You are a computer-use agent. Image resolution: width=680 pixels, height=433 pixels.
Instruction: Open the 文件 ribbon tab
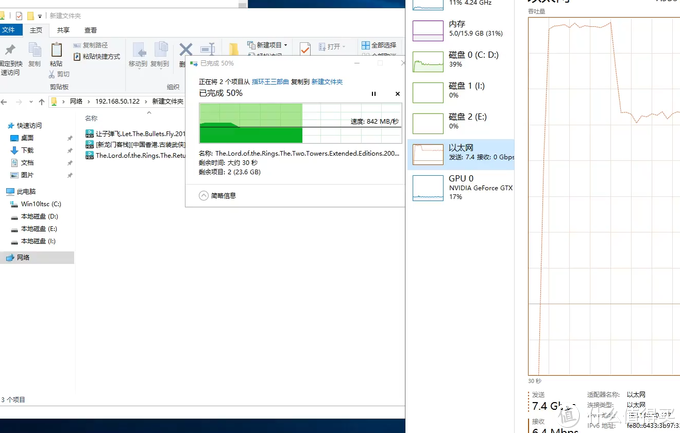tap(9, 30)
